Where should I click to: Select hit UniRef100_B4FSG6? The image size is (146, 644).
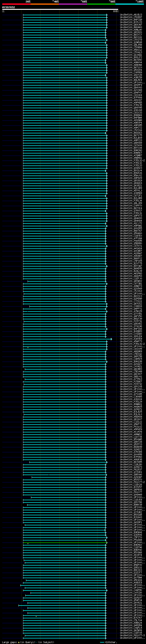tap(131, 329)
